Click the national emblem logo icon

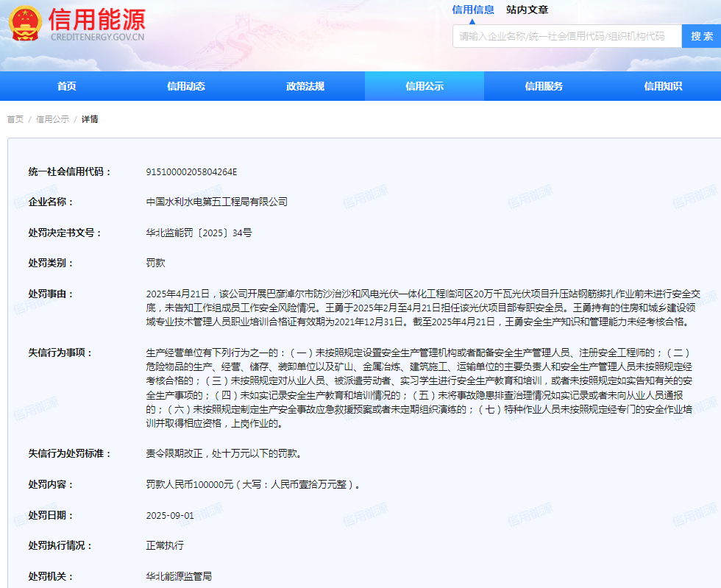point(25,23)
